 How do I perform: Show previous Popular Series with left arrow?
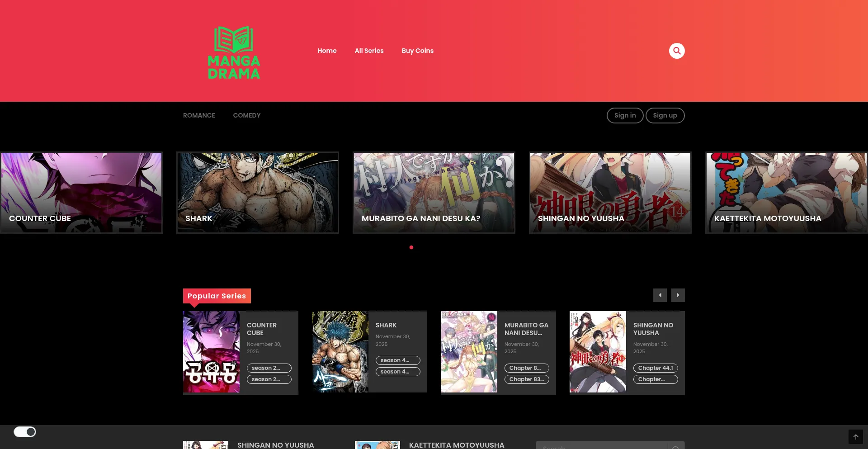click(660, 295)
